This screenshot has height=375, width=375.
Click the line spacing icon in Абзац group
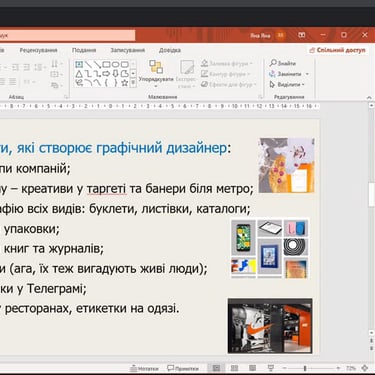[39, 67]
